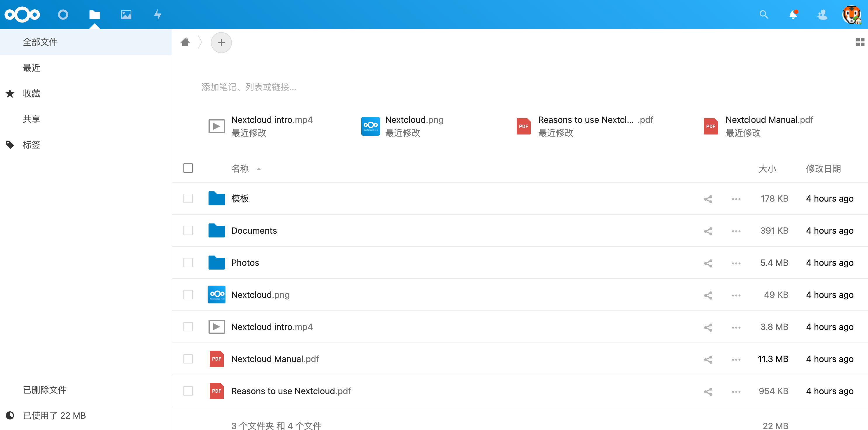Click the Nextcloud intro.mp4 video icon in list
This screenshot has width=868, height=430.
(216, 327)
